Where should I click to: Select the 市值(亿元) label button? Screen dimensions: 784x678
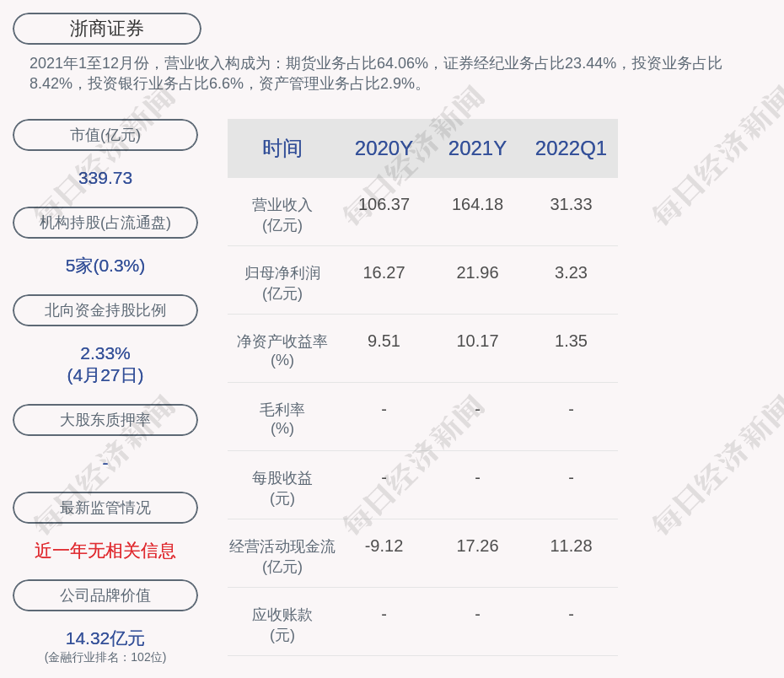(105, 135)
